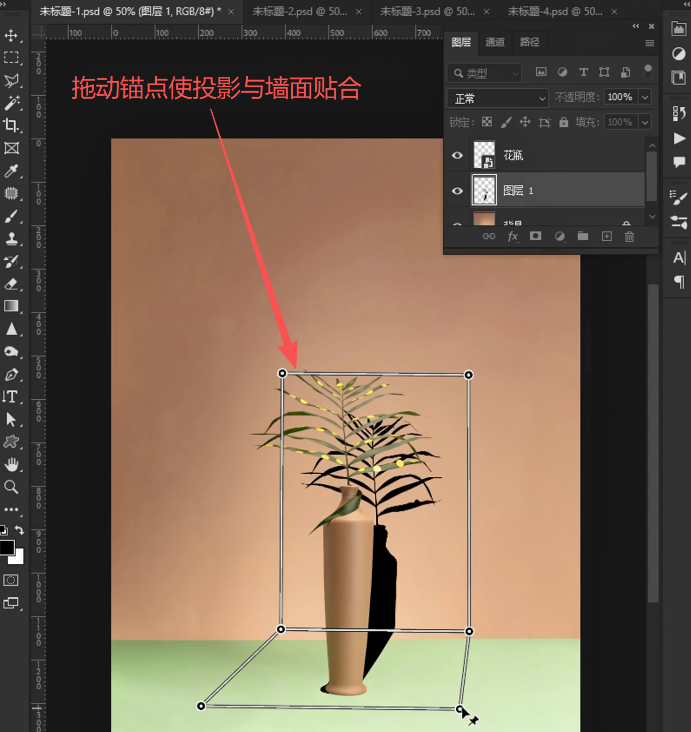Collapse the Layers panel with double arrows
Viewport: 691px width, 732px height.
636,26
